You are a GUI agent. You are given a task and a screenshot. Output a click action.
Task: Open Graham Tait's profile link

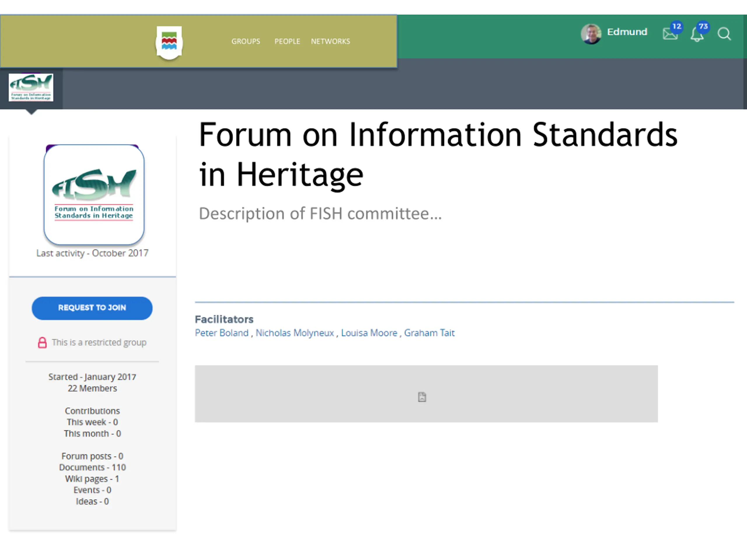click(429, 333)
